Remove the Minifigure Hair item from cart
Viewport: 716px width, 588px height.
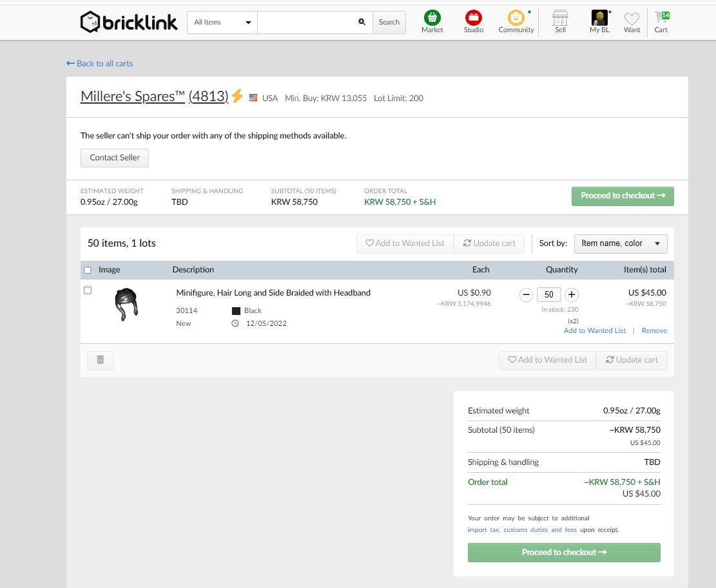click(x=654, y=331)
